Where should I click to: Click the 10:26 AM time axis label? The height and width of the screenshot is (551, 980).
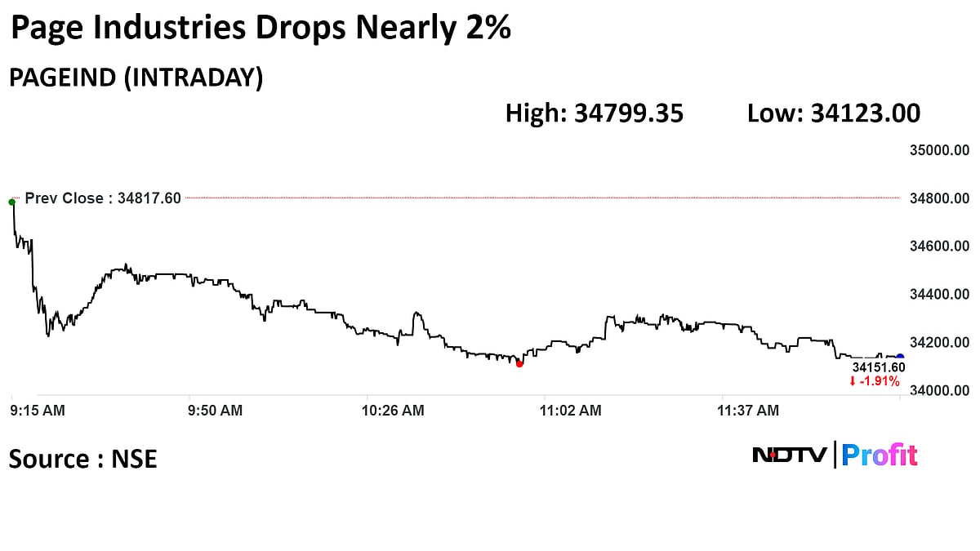point(394,411)
